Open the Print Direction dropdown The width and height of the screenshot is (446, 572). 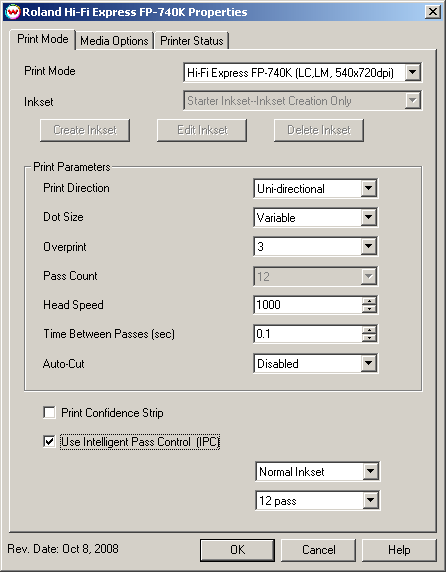click(316, 189)
